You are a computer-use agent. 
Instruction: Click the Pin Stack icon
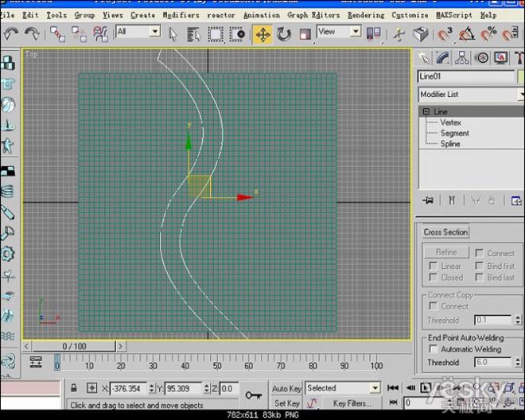pyautogui.click(x=430, y=200)
